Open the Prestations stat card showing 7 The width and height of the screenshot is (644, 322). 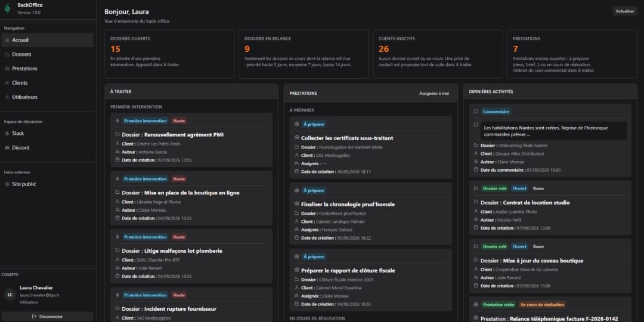[x=572, y=54]
